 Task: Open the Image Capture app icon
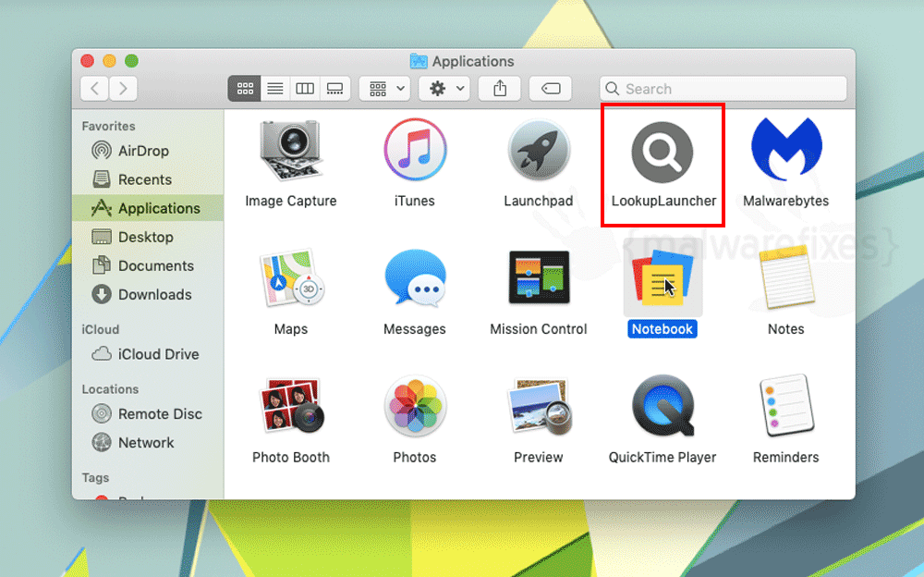click(x=290, y=149)
